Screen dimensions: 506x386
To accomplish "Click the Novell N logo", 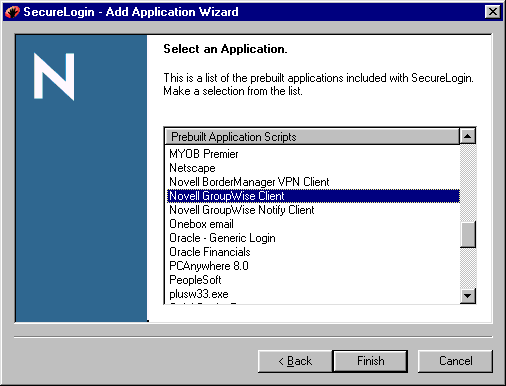I will (54, 76).
